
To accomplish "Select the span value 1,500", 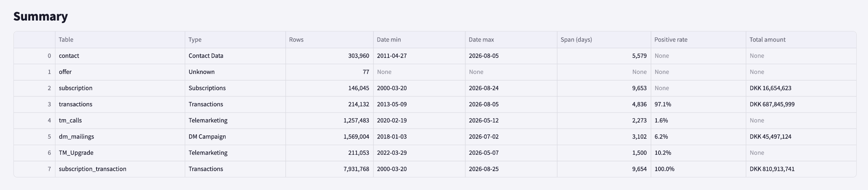I will (604, 153).
